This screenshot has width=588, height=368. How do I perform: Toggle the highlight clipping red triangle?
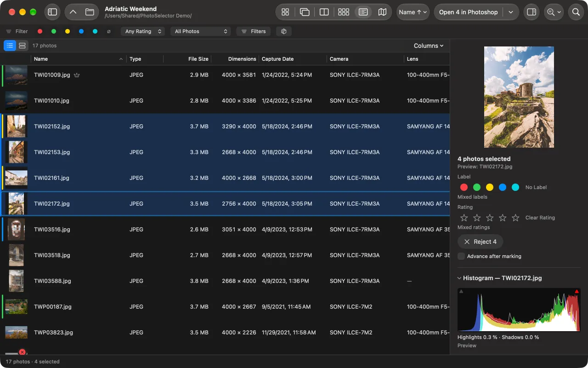[577, 291]
